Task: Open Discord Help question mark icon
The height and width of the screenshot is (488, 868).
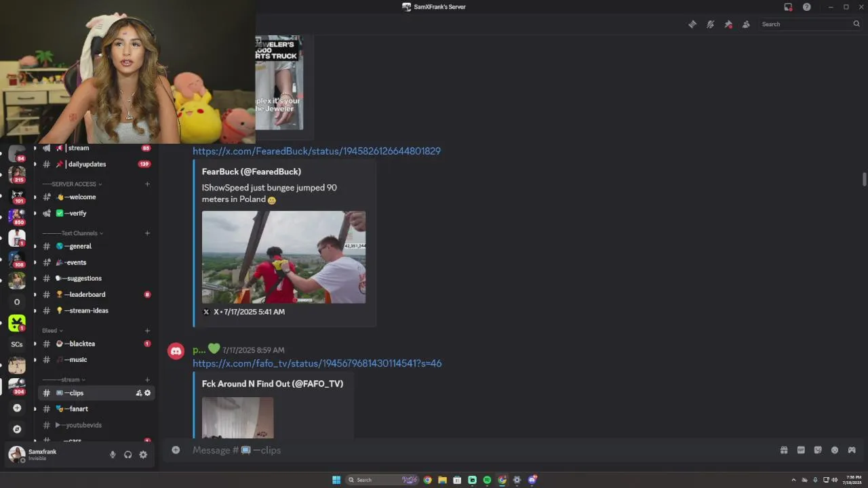Action: [x=806, y=7]
